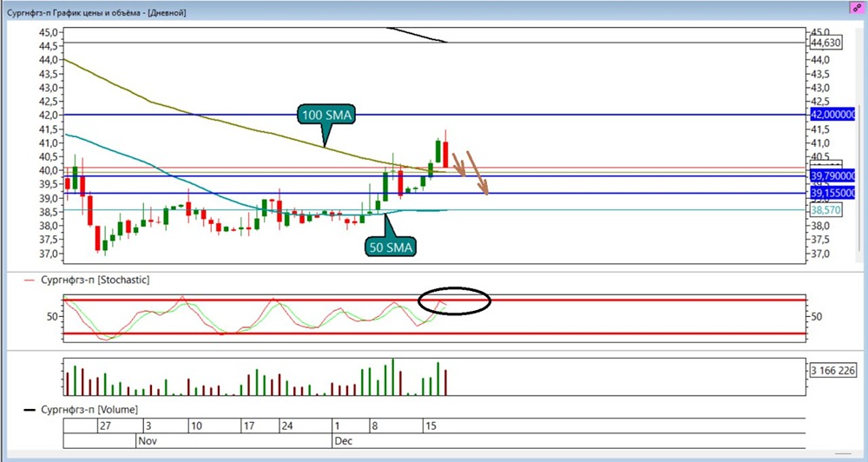Click the left-axis 37,0 price tick
This screenshot has height=462, width=868.
(x=48, y=254)
